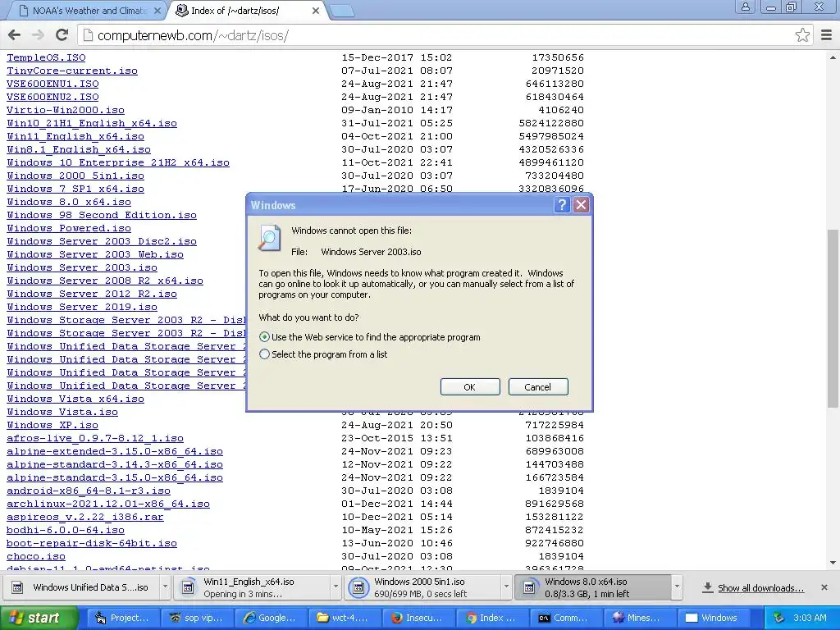Open the Chrome hamburger menu
The width and height of the screenshot is (840, 630).
coord(827,35)
